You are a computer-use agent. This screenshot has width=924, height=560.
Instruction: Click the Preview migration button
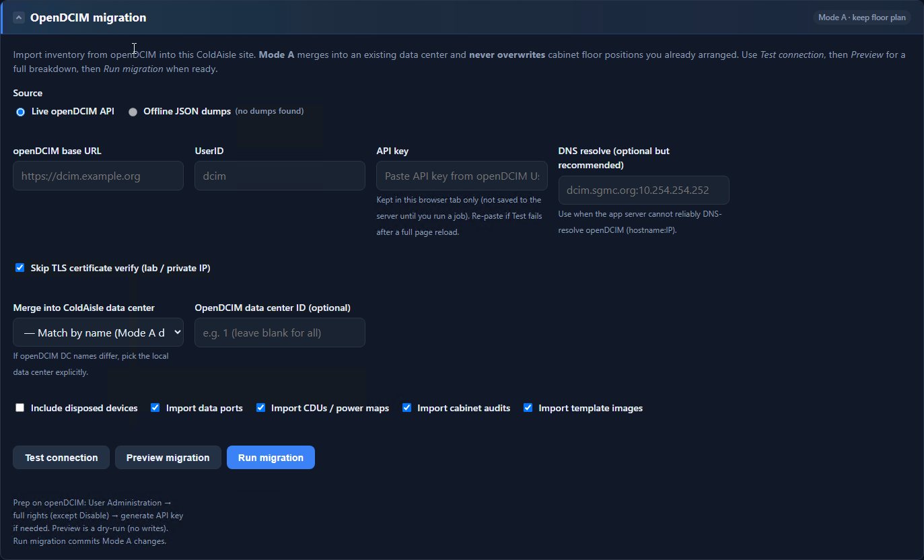coord(168,458)
